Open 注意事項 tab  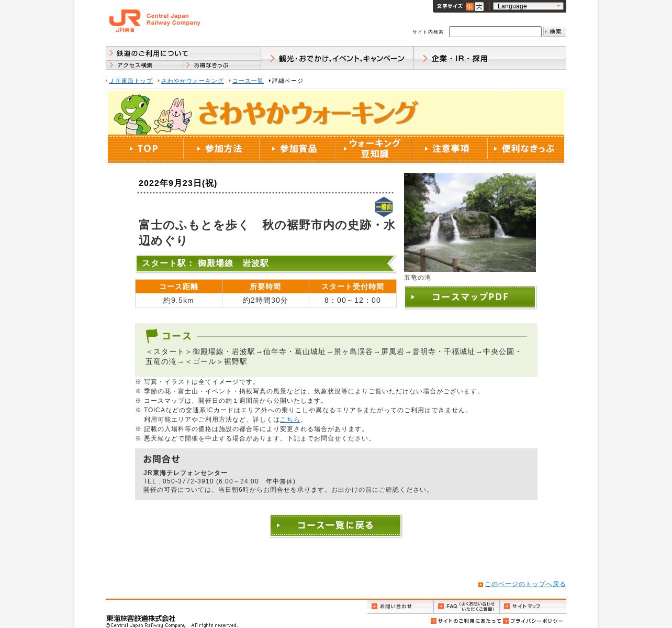pos(449,149)
